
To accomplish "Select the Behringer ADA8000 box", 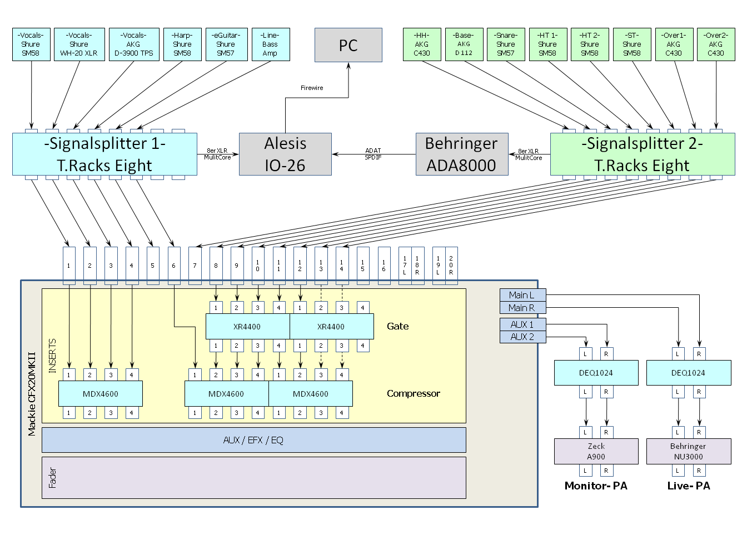I will click(x=462, y=154).
